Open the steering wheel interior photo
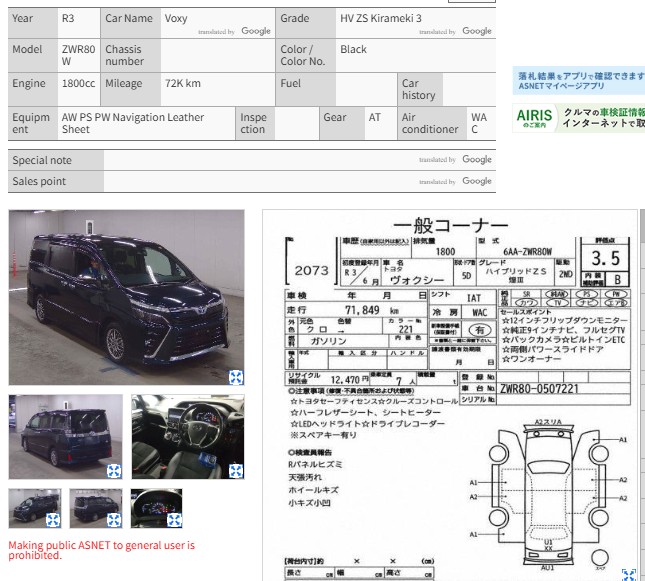This screenshot has height=581, width=645. tap(188, 437)
